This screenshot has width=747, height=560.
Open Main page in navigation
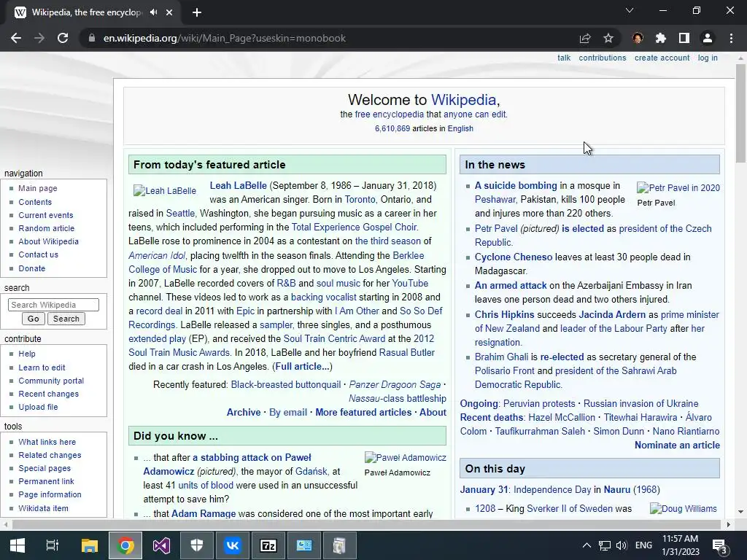click(38, 188)
